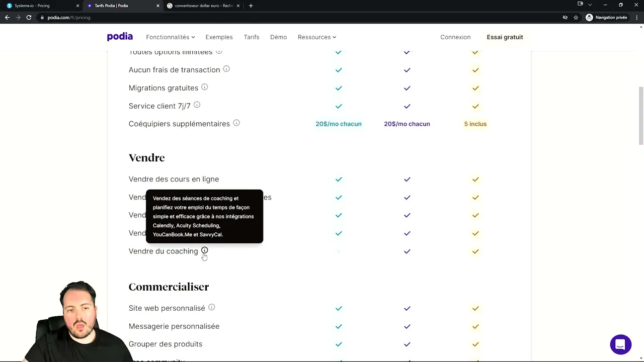Open the chat widget bubble
Screen dimensions: 644x362
pyautogui.click(x=620, y=344)
